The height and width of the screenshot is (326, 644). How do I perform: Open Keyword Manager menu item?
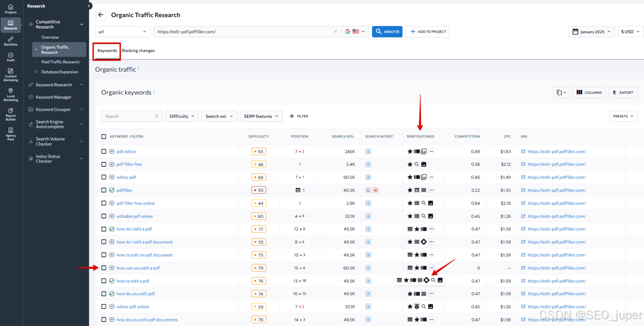54,97
